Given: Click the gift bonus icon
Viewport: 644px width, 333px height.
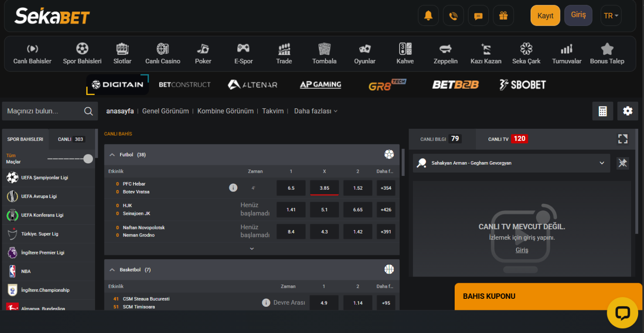Looking at the screenshot, I should 503,16.
